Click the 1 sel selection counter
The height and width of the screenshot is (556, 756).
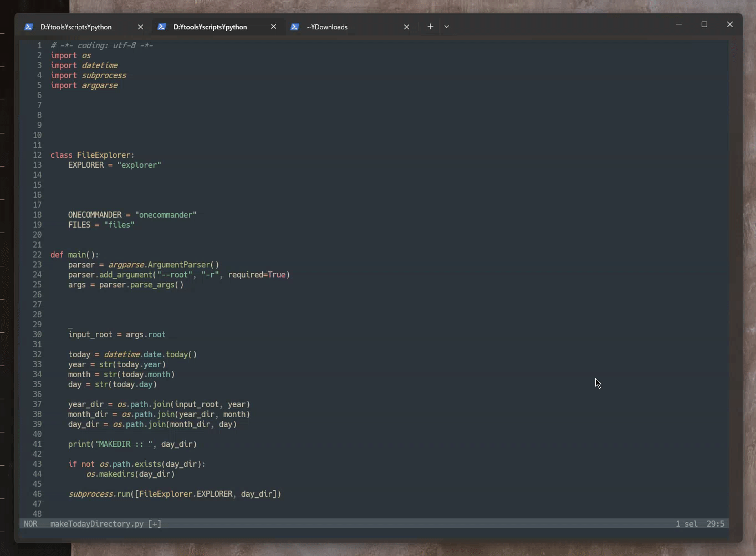[688, 524]
